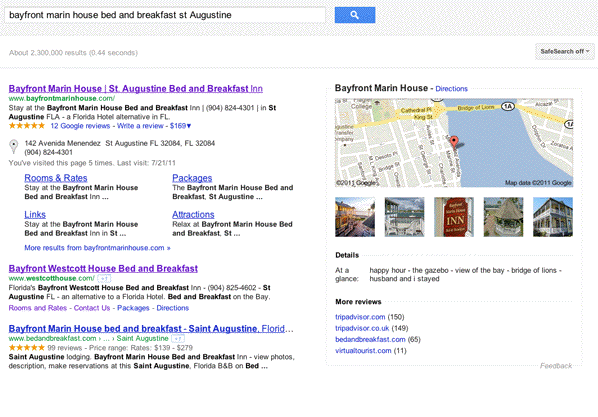Screen dimensions: 598x417
Task: Click www.bayfrontmarinhouse.com green URL
Action: 62,98
